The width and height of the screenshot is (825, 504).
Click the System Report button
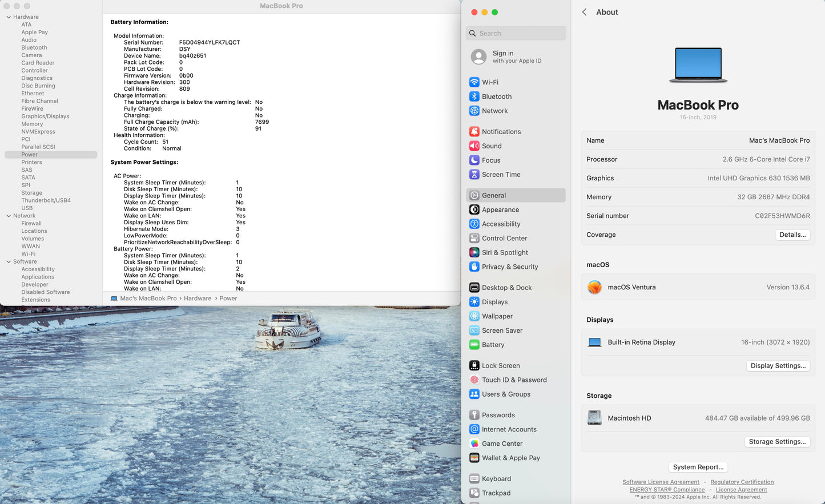[698, 467]
